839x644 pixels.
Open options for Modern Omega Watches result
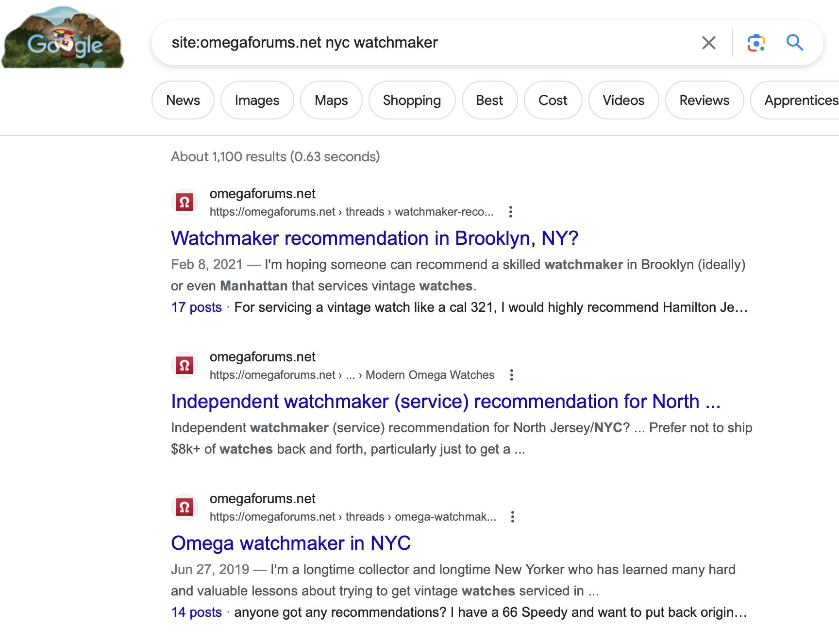click(511, 375)
